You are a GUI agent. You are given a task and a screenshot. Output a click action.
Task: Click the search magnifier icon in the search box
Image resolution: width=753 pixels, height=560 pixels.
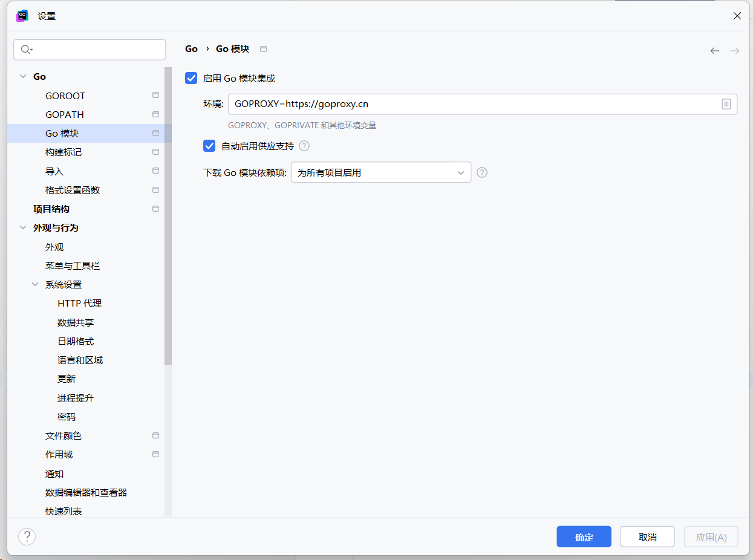(x=26, y=50)
